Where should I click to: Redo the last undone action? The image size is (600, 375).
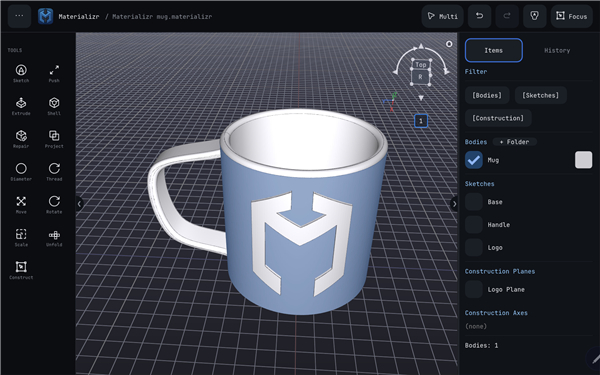[x=507, y=16]
